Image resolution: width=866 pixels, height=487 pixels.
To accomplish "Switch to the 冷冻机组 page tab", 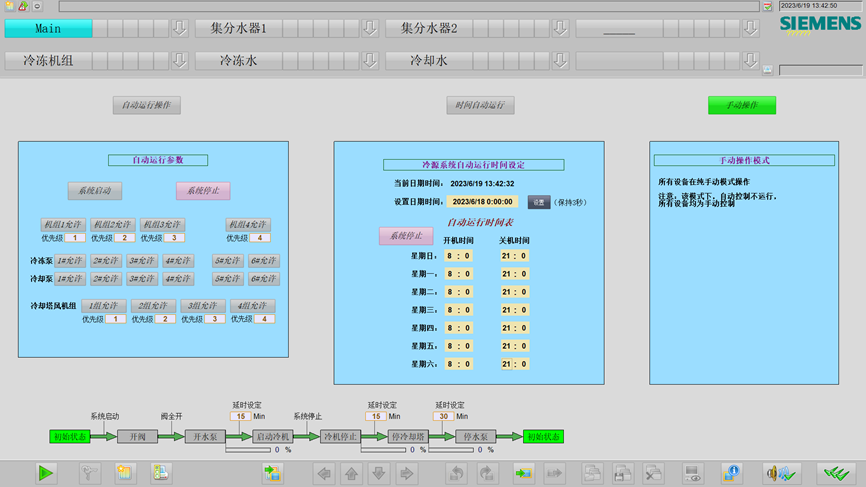I will 48,60.
